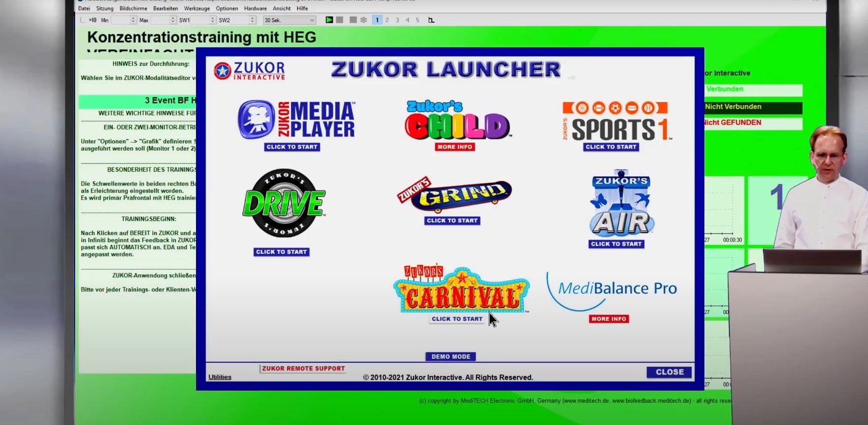Expand the 30 Sek. time dropdown
Viewport: 868px width, 425px height.
click(x=289, y=20)
